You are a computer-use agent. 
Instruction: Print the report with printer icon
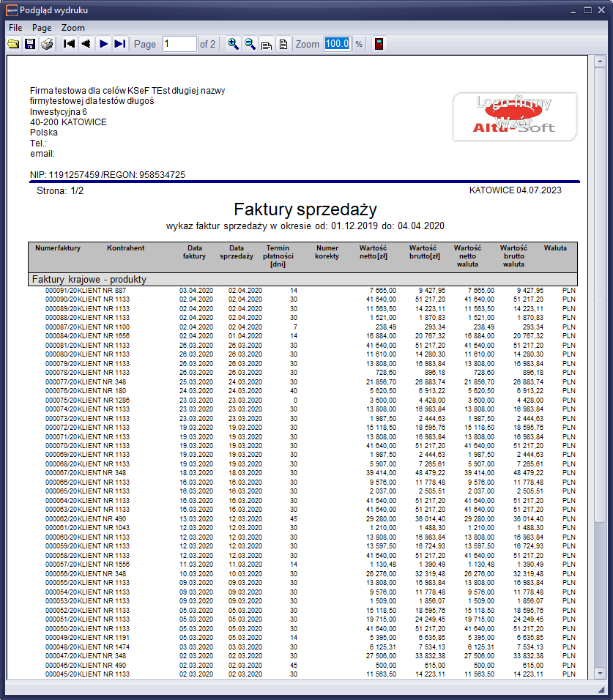[47, 44]
